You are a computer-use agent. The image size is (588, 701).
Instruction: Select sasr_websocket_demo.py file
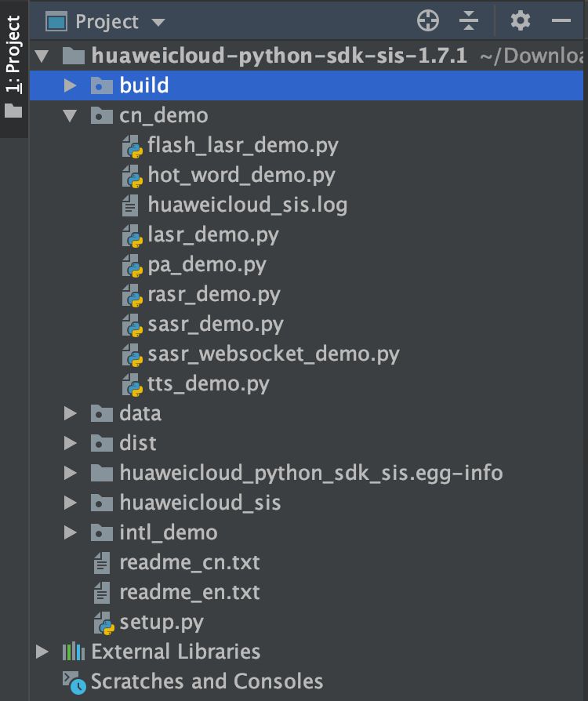click(x=273, y=354)
